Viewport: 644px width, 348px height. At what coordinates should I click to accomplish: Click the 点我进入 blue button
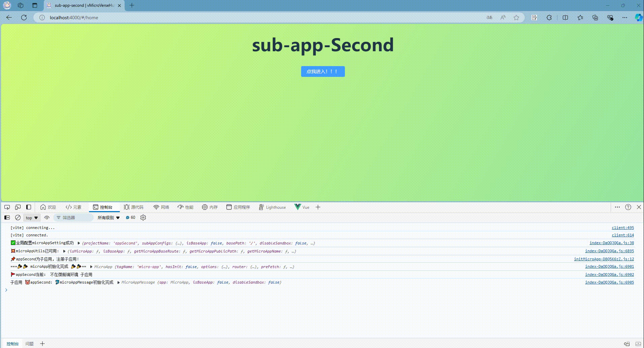tap(322, 71)
